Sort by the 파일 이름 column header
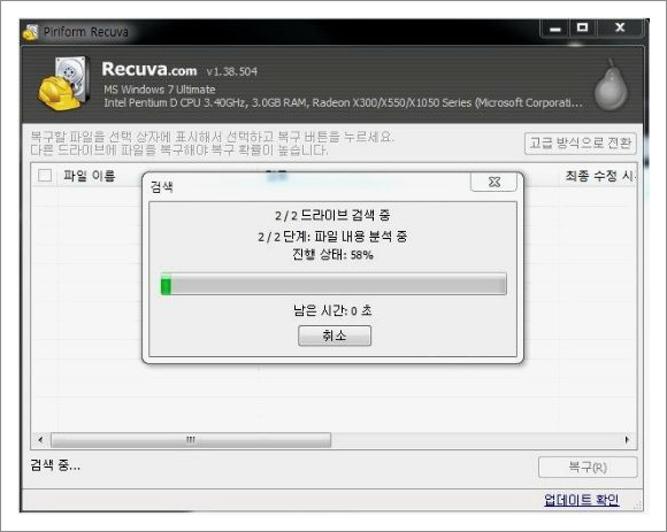Viewport: 667px width, 532px height. [89, 176]
